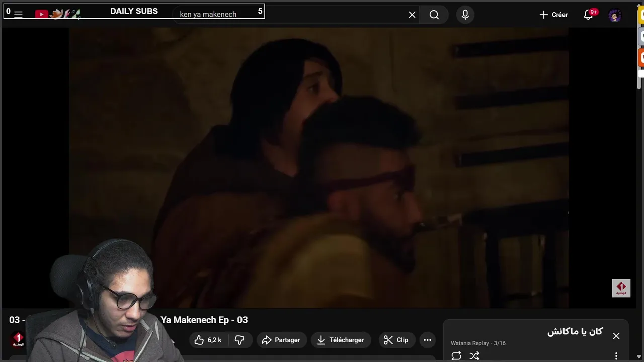Image resolution: width=644 pixels, height=362 pixels.
Task: Open the notifications bell
Action: [588, 15]
